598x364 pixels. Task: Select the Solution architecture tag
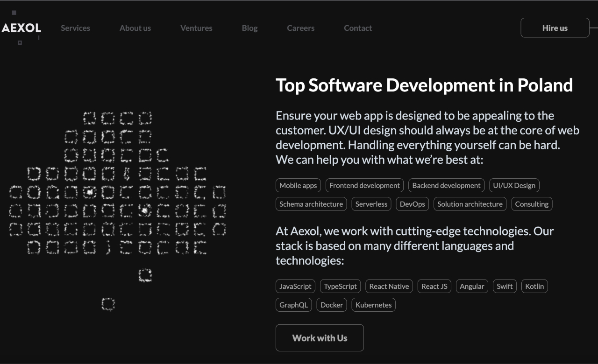tap(470, 204)
